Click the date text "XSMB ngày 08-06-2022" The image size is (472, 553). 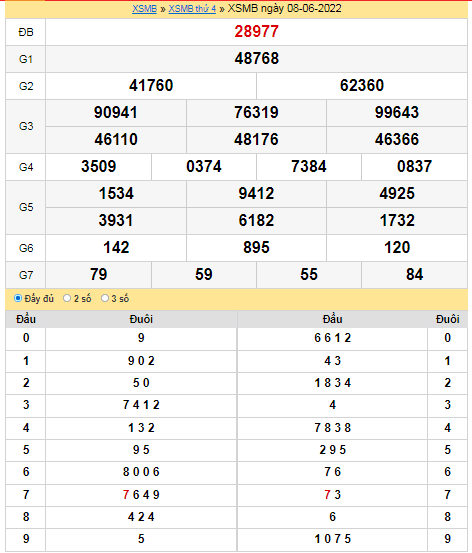[285, 8]
